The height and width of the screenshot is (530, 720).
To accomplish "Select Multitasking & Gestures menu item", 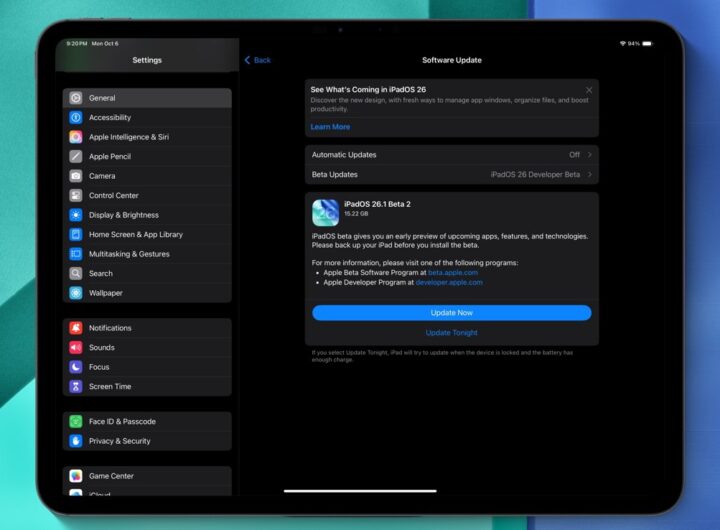I will 129,254.
